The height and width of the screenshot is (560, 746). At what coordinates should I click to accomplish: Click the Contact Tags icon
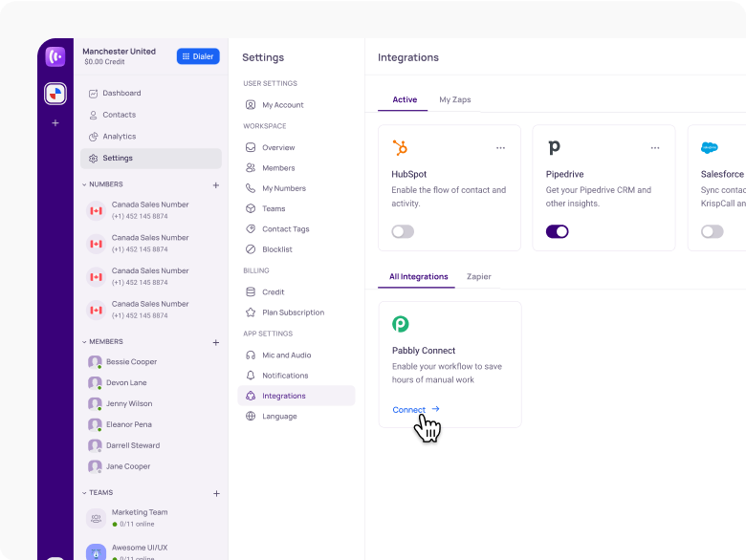[251, 228]
